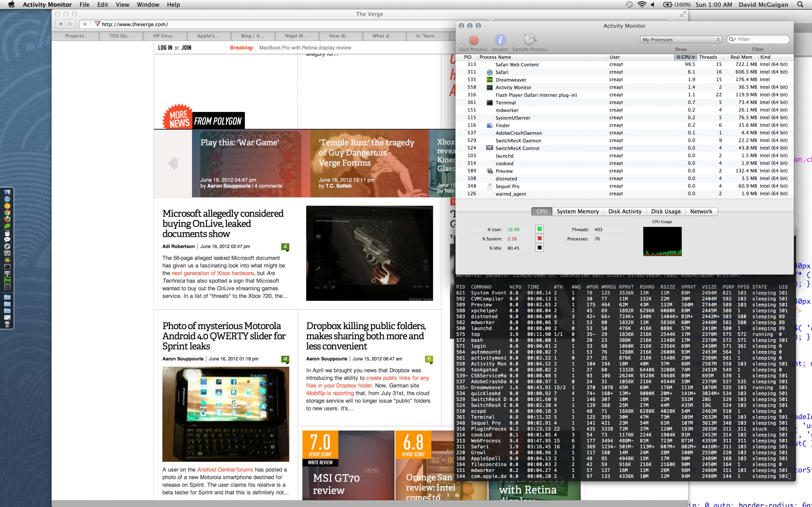
Task: Open the Window menu
Action: pos(148,5)
